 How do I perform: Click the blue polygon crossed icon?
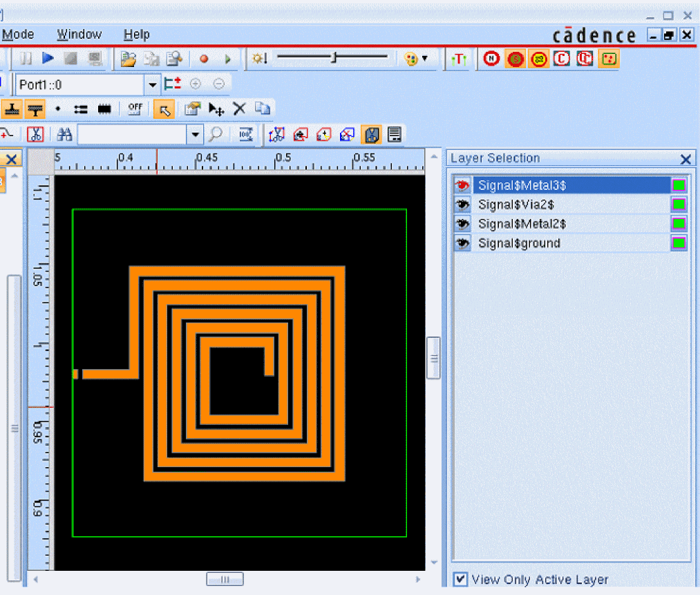[x=347, y=134]
